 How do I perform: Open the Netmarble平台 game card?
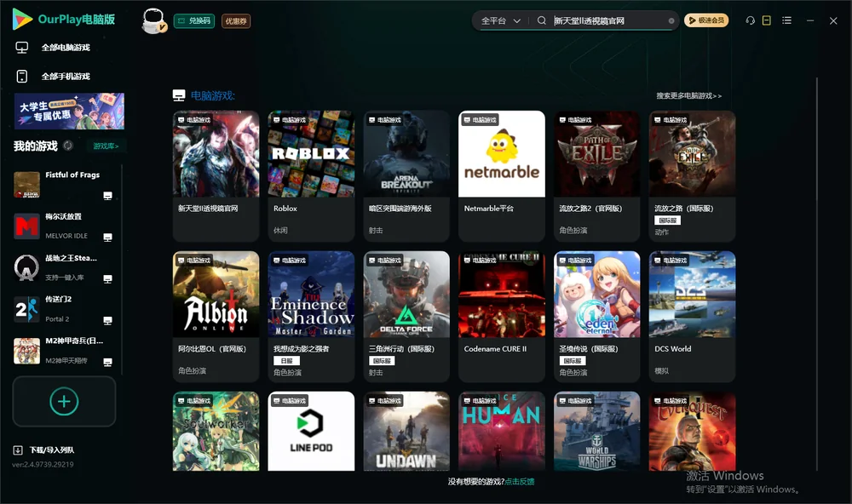pos(502,176)
